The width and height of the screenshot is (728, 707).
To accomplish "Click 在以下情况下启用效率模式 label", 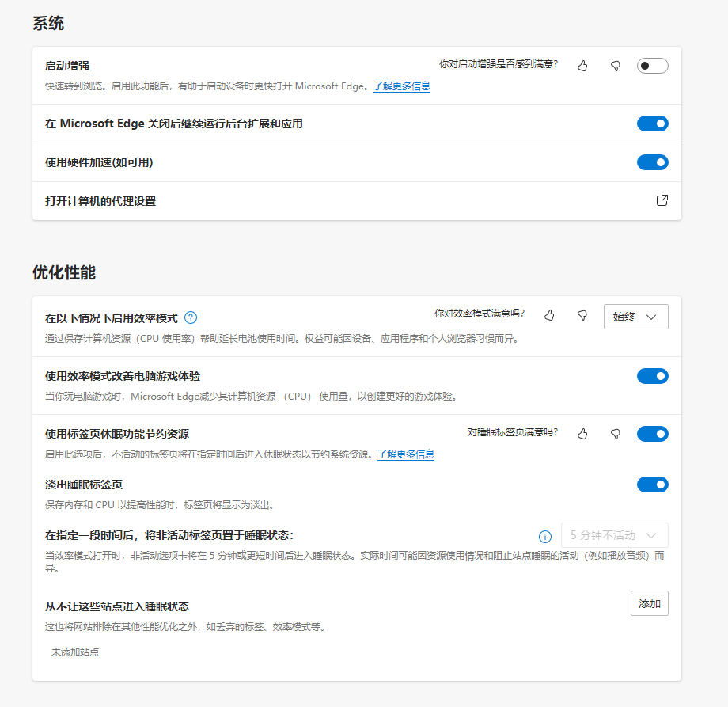I will [x=112, y=318].
